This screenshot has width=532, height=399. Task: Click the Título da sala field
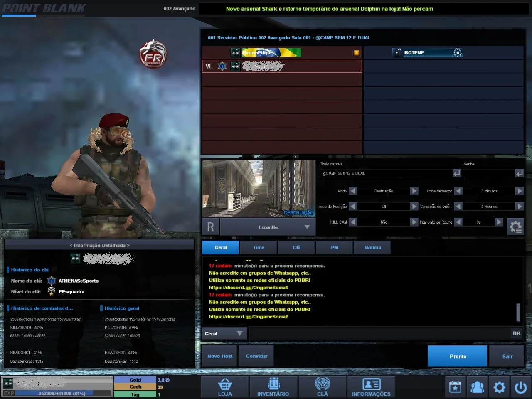pyautogui.click(x=386, y=173)
